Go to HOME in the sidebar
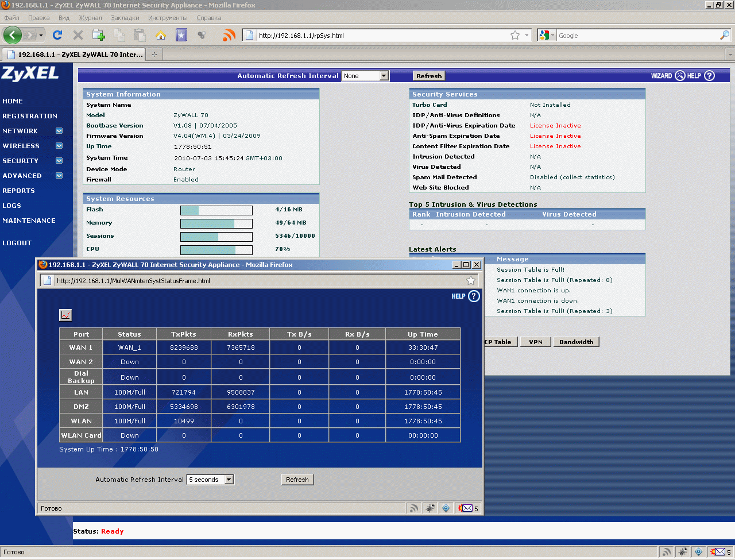The width and height of the screenshot is (735, 560). (13, 101)
